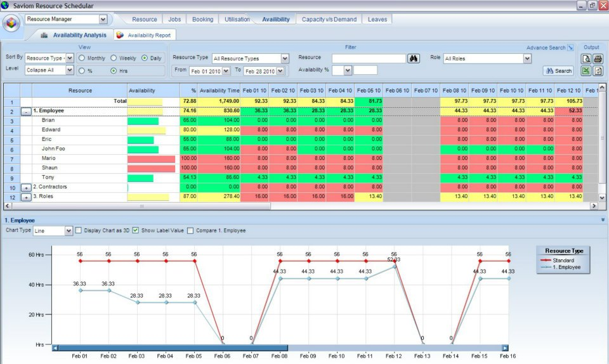Screen dimensions: 609x364
Task: Click the Resource filter text field
Action: coord(369,58)
